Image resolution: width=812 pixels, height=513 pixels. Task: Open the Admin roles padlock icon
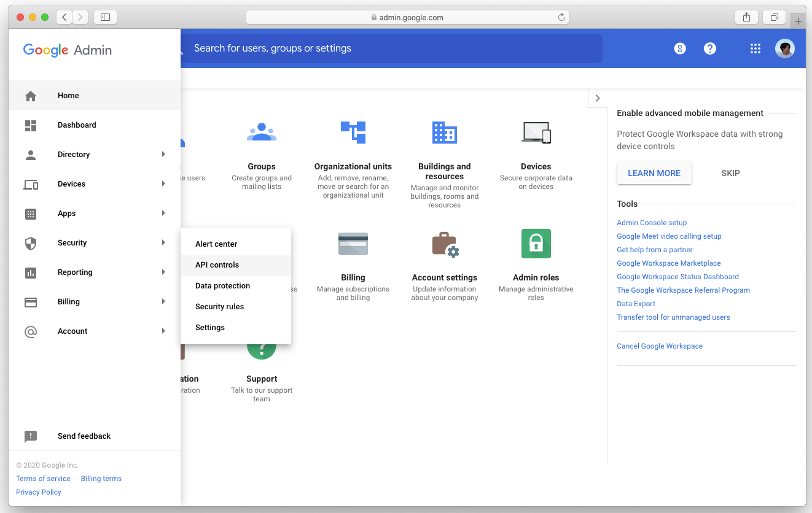(x=536, y=244)
